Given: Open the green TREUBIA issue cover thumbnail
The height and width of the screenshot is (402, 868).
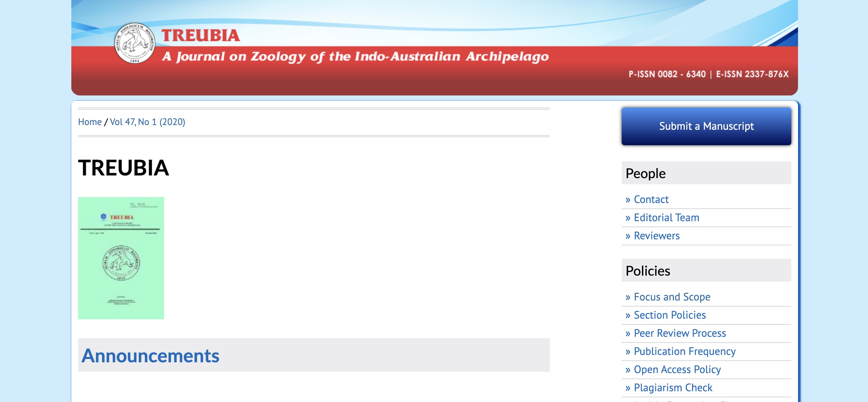Looking at the screenshot, I should (x=121, y=258).
